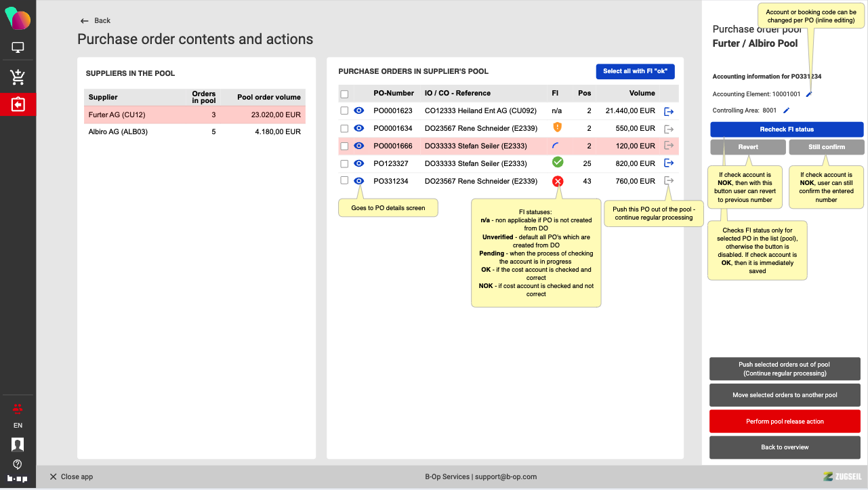View details of PO0001623 via eye icon
The width and height of the screenshot is (868, 490).
pyautogui.click(x=359, y=110)
